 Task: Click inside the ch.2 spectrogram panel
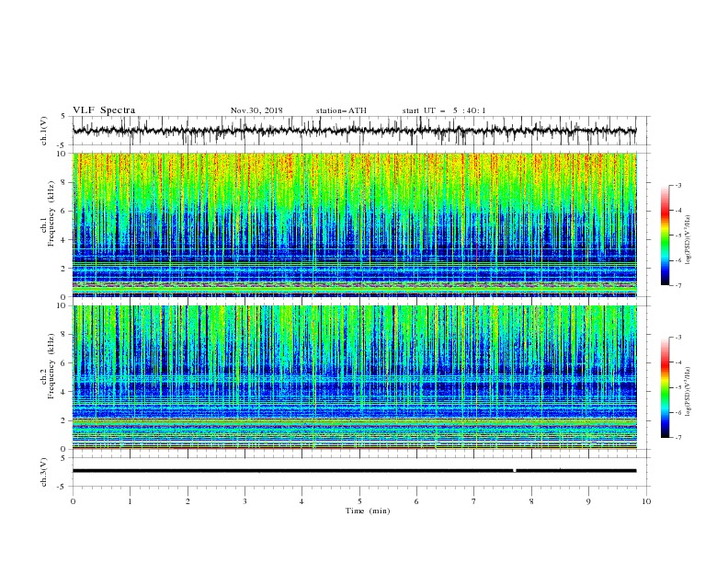pyautogui.click(x=355, y=377)
